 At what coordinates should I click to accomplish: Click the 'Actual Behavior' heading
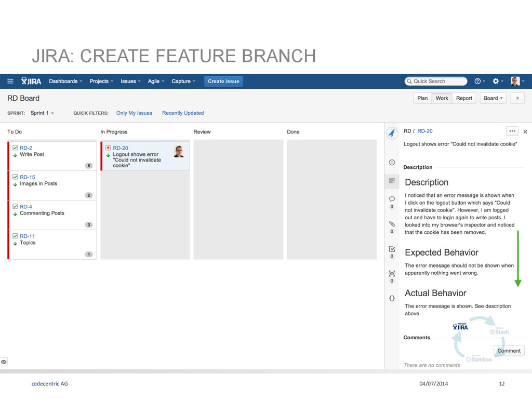pyautogui.click(x=436, y=293)
